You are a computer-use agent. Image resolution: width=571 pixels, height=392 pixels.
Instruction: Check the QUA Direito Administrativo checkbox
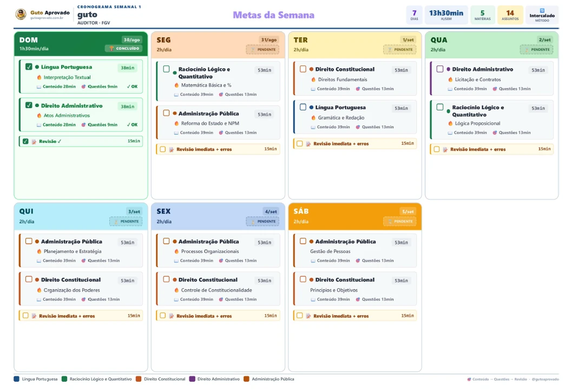pos(440,69)
